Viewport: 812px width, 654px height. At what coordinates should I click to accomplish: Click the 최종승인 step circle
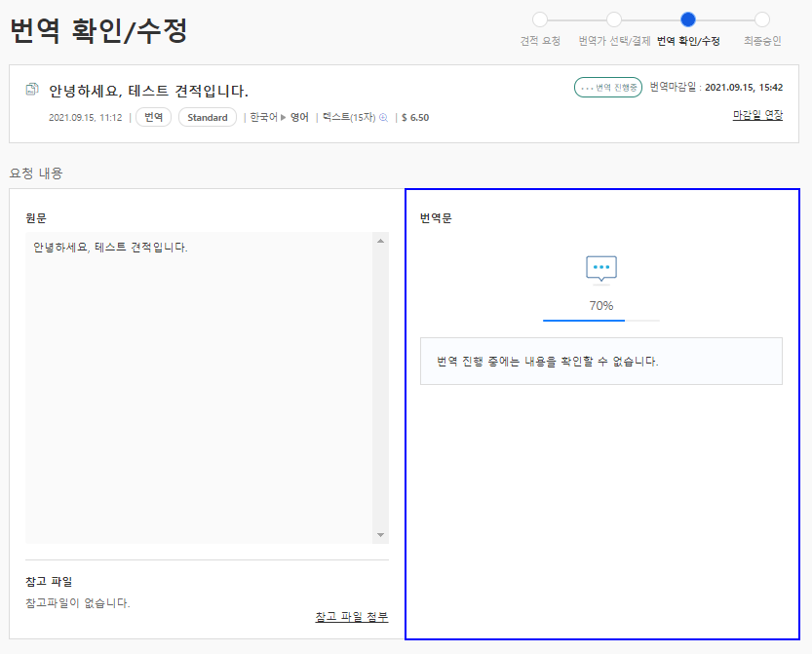(761, 19)
